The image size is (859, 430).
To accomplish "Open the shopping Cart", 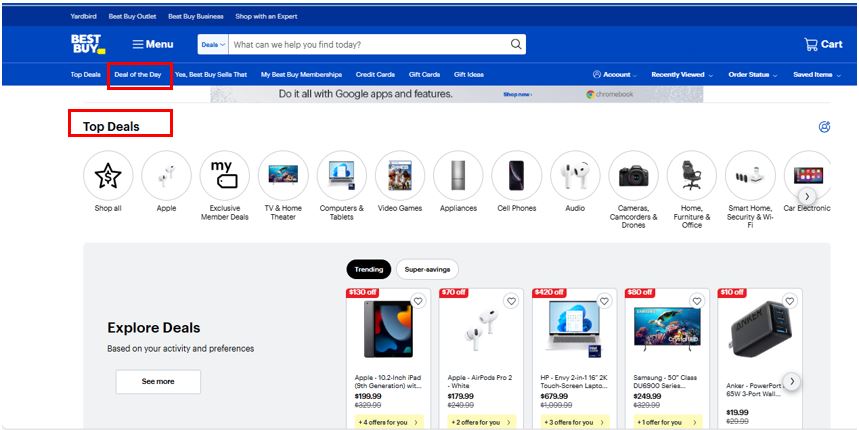I will pos(823,44).
